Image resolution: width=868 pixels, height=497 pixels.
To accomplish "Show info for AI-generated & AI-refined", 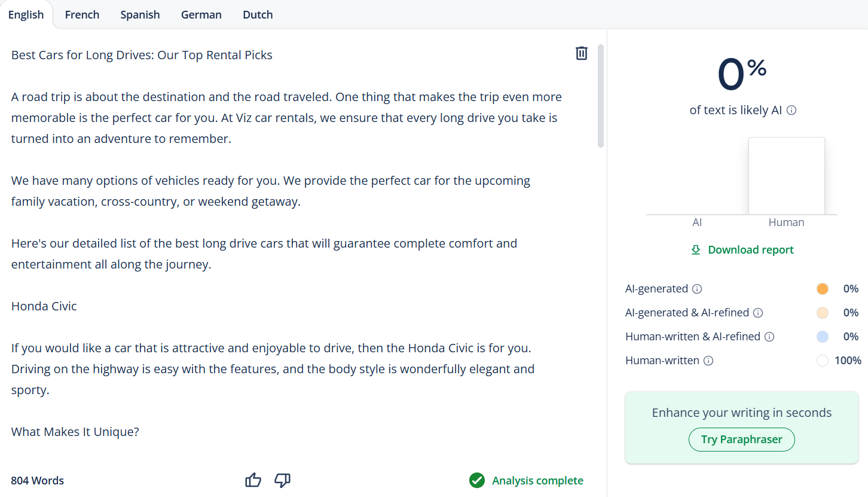I will (x=758, y=313).
